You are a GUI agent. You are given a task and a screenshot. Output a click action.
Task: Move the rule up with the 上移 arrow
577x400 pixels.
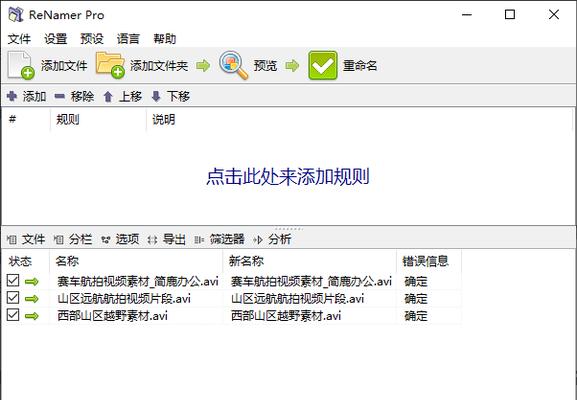108,97
